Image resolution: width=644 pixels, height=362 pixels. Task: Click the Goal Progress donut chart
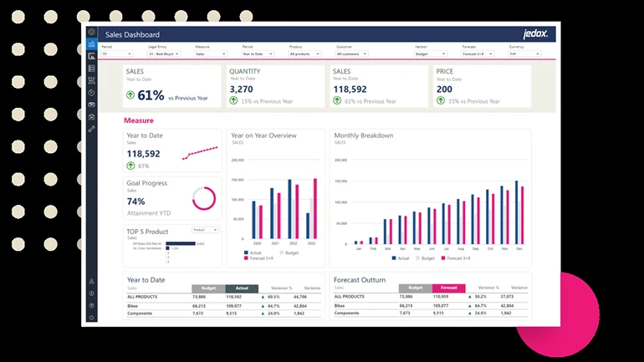pyautogui.click(x=204, y=198)
